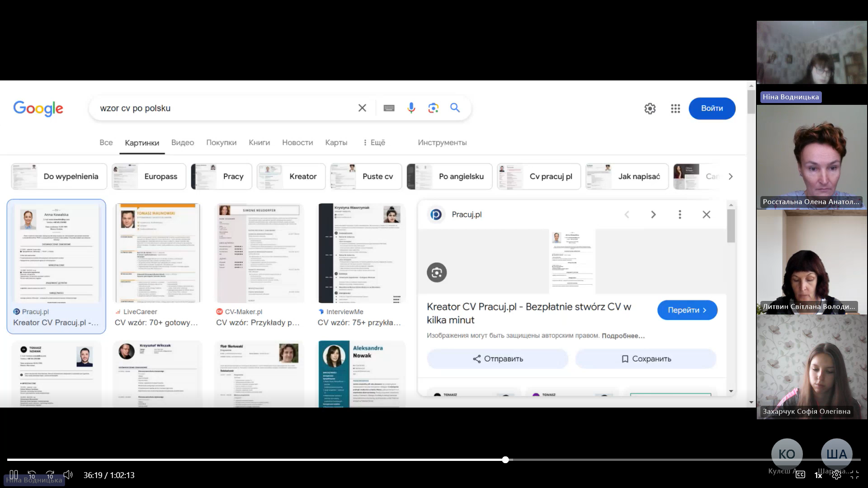
Task: Rewind video 10 seconds
Action: pos(32,475)
